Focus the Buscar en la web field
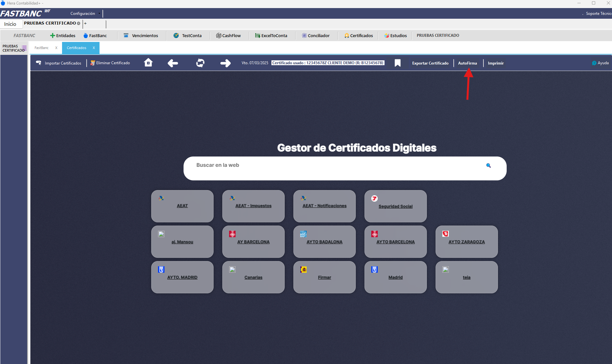 click(x=345, y=168)
